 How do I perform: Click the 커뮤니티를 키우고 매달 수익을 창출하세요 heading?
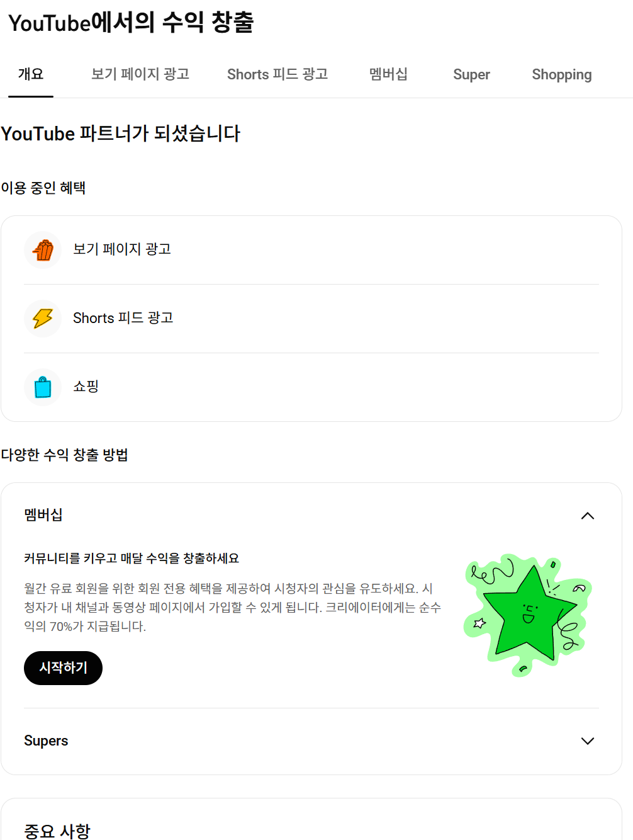click(x=132, y=559)
